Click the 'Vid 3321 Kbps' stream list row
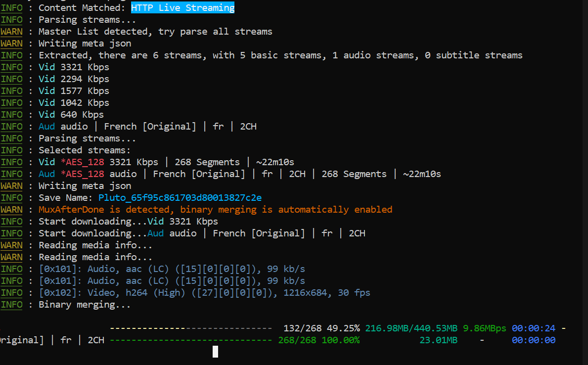588x365 pixels. point(74,67)
